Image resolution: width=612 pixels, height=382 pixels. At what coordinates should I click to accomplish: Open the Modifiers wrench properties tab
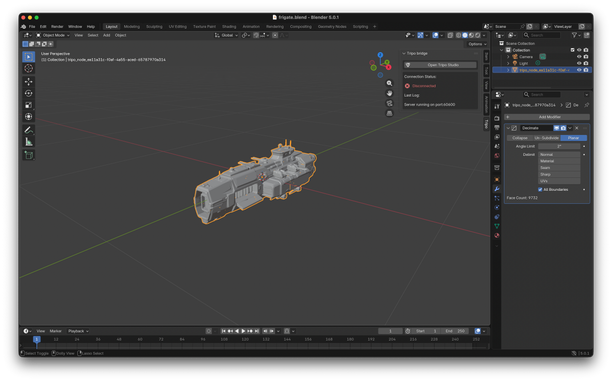[x=497, y=189]
